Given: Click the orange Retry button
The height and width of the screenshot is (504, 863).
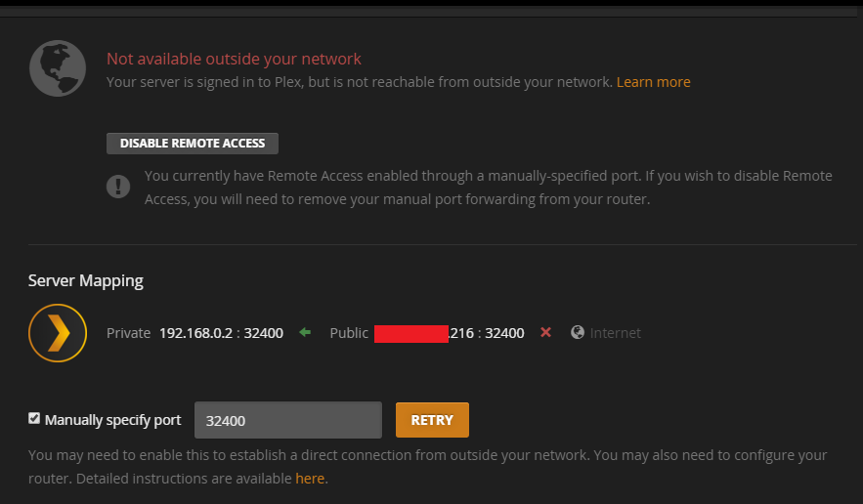Looking at the screenshot, I should [x=432, y=420].
